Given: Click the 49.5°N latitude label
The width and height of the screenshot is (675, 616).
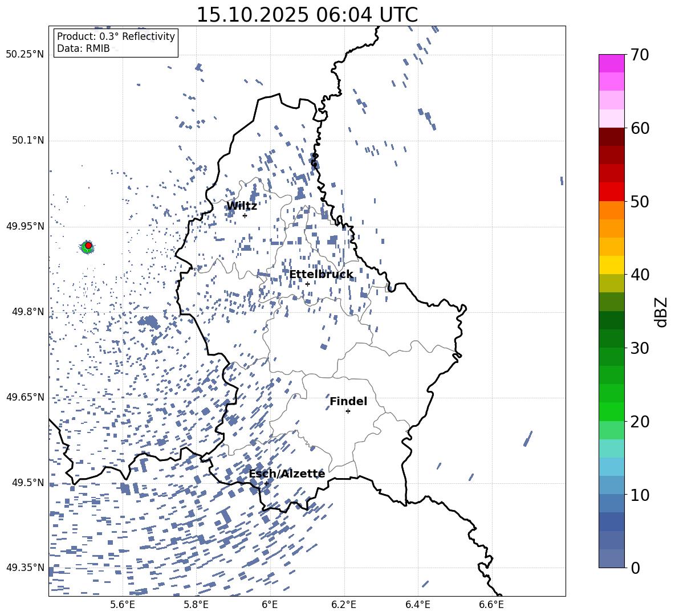Looking at the screenshot, I should point(27,482).
